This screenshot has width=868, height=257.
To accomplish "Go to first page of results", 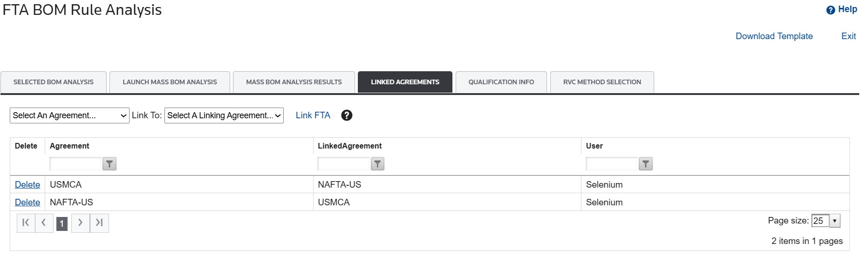I will tap(26, 223).
